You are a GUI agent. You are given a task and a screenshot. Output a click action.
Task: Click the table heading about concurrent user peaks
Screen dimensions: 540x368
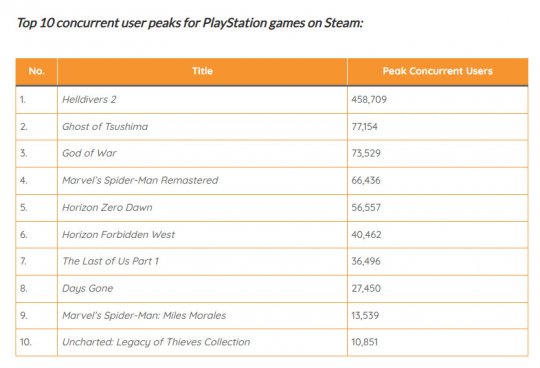190,23
